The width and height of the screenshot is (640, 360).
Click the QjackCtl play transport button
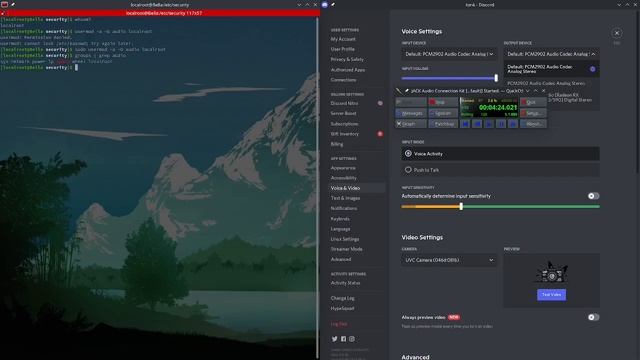point(489,124)
